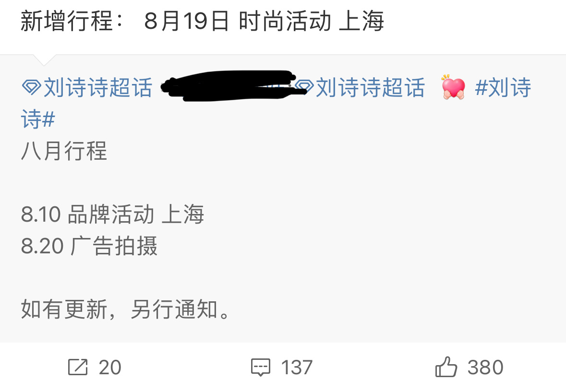Like the post with thumbs-up icon
566x392 pixels.
[x=446, y=367]
